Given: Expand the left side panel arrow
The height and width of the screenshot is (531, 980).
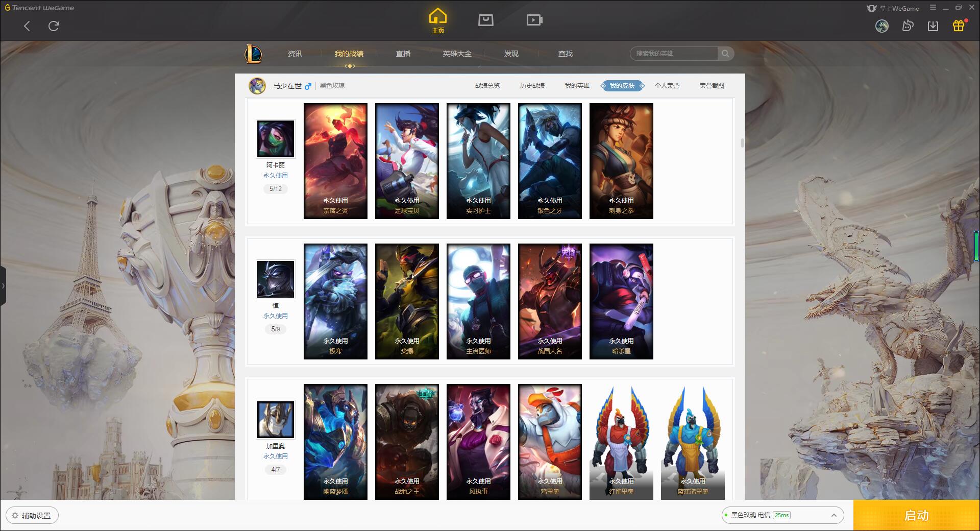Looking at the screenshot, I should [x=3, y=286].
